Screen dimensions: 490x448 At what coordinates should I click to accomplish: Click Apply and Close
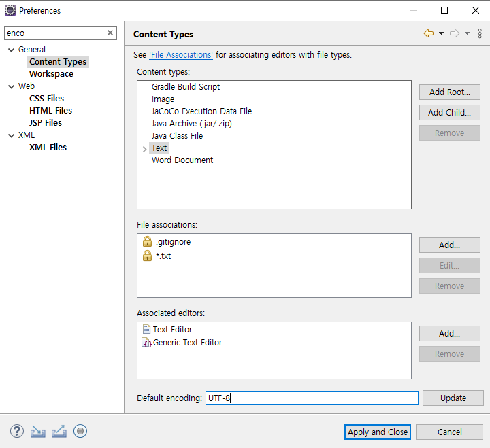pyautogui.click(x=378, y=432)
